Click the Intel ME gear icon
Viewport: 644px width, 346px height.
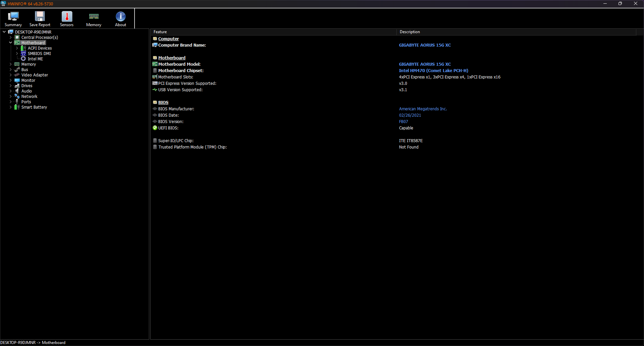[x=23, y=59]
